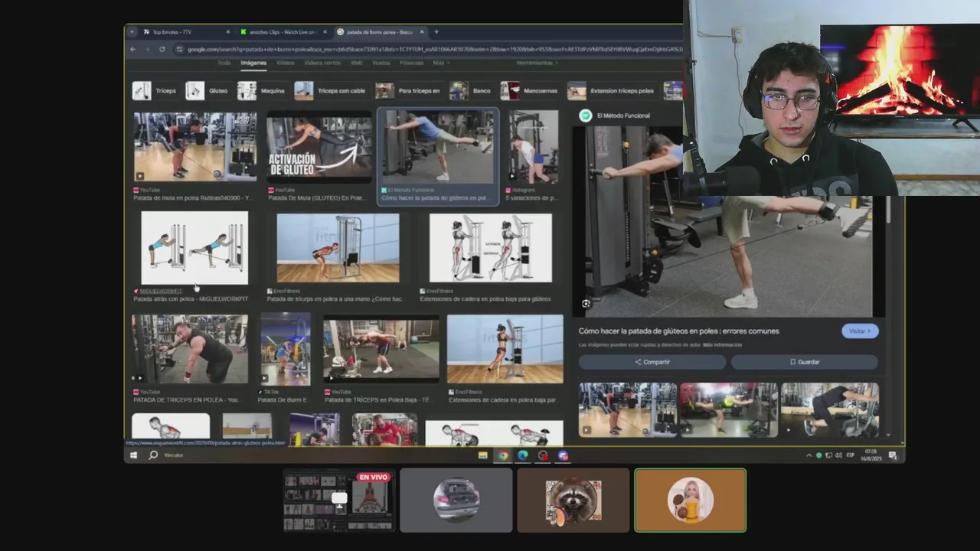Click the Google Lens icon on preview image
The height and width of the screenshot is (551, 980).
(586, 304)
